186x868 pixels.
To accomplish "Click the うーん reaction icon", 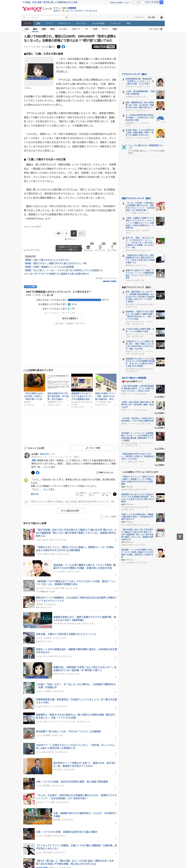I will click(103, 494).
